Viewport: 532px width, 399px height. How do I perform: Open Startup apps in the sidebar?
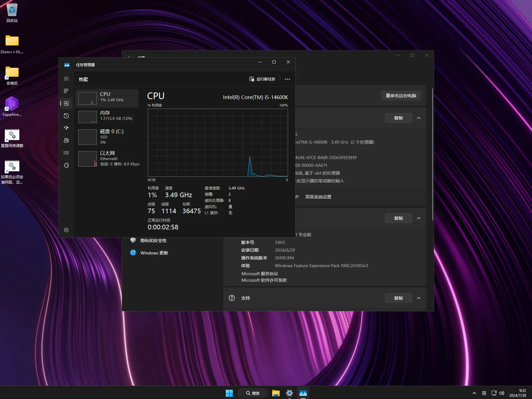click(x=66, y=128)
